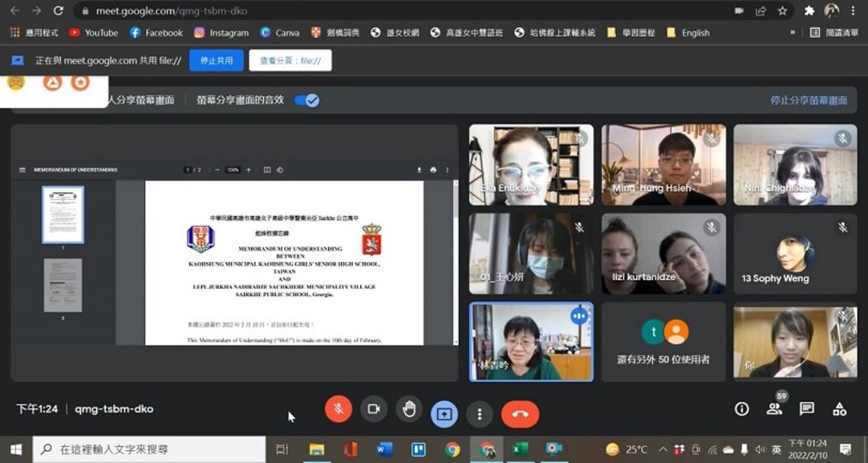Zoom in the PDF viewer
The width and height of the screenshot is (868, 463).
point(248,170)
